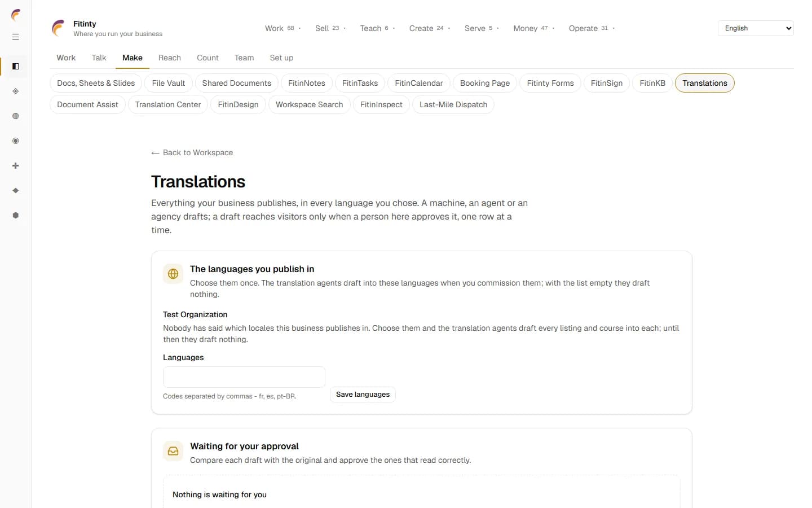Click the outlined diamond sidebar icon
812x508 pixels.
(x=16, y=91)
